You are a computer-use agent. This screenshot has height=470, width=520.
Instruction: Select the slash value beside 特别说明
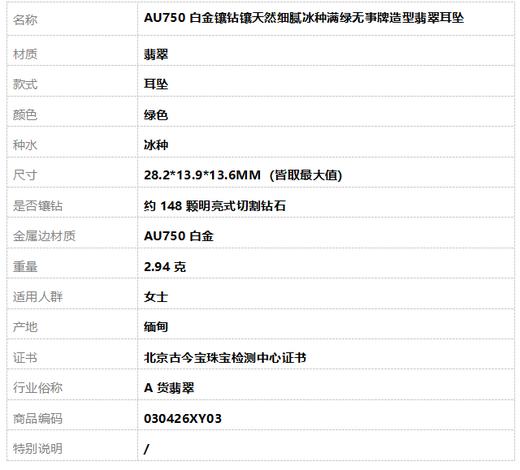click(147, 449)
